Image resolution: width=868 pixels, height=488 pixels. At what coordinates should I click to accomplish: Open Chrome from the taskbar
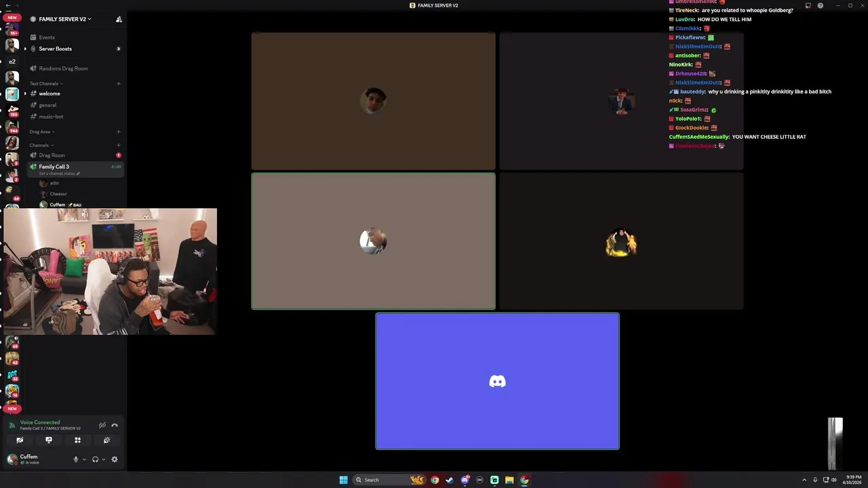click(x=435, y=480)
